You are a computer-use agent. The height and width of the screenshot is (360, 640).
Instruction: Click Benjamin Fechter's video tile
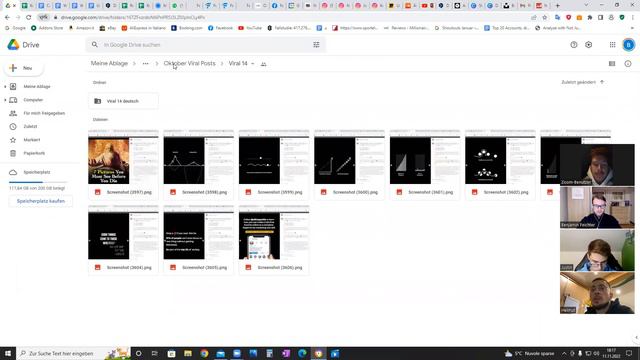pyautogui.click(x=597, y=207)
